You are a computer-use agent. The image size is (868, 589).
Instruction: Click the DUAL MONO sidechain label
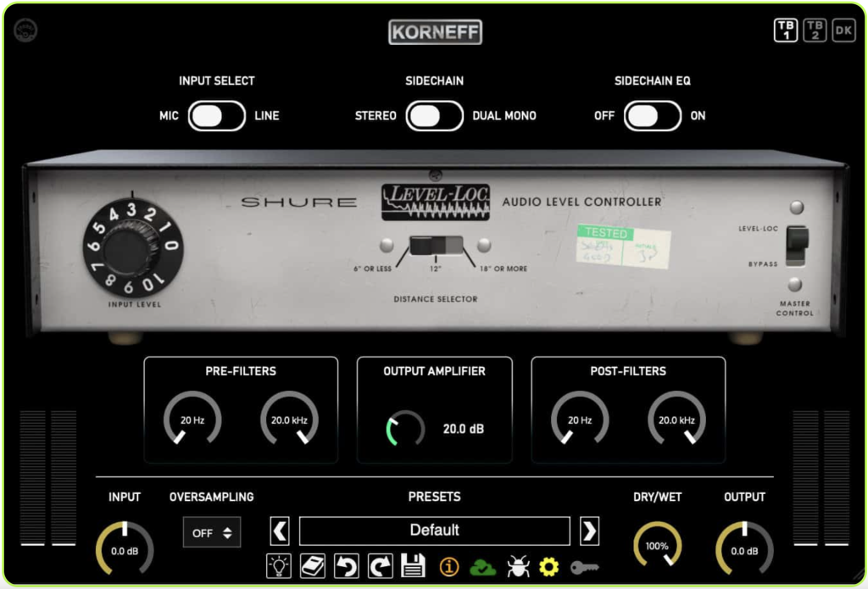click(504, 116)
